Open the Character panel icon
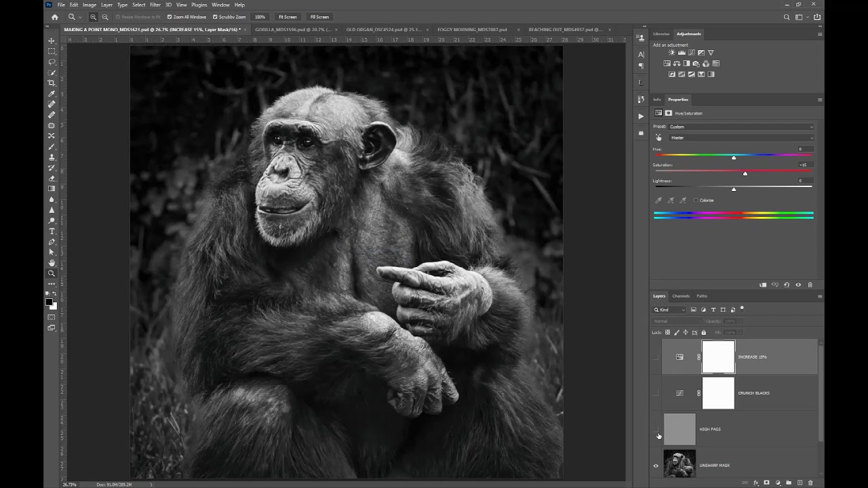Screen dimensions: 868x488 coord(642,54)
